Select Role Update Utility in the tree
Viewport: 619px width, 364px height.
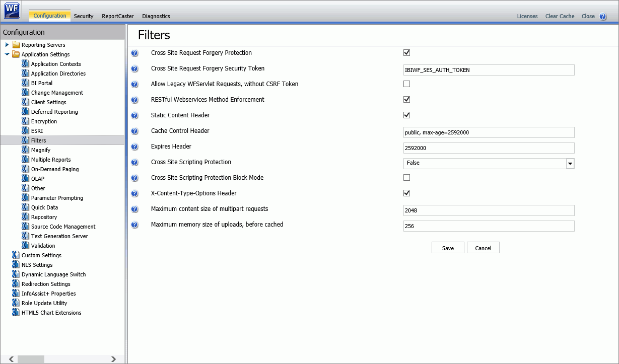tap(44, 303)
